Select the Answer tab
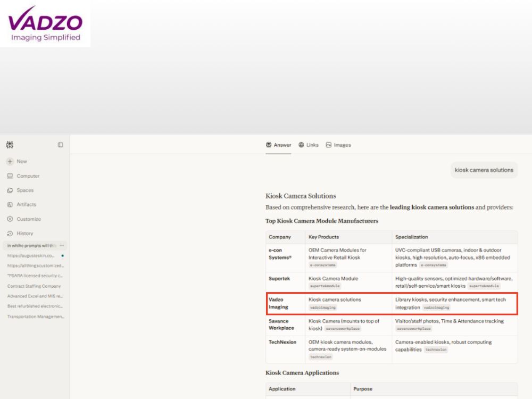This screenshot has width=532, height=399. click(x=278, y=145)
